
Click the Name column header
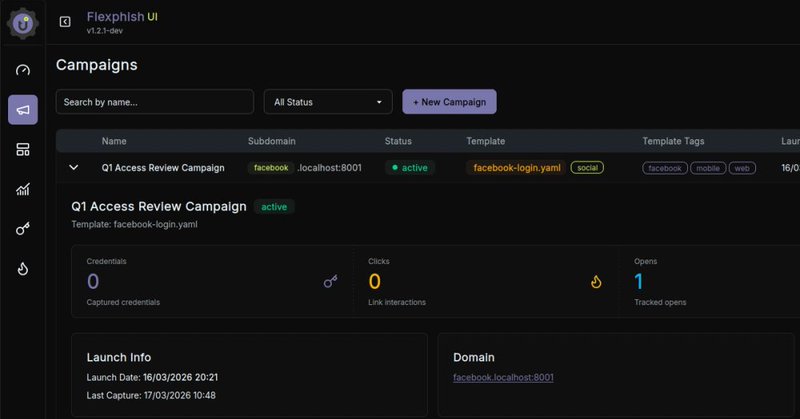(114, 141)
